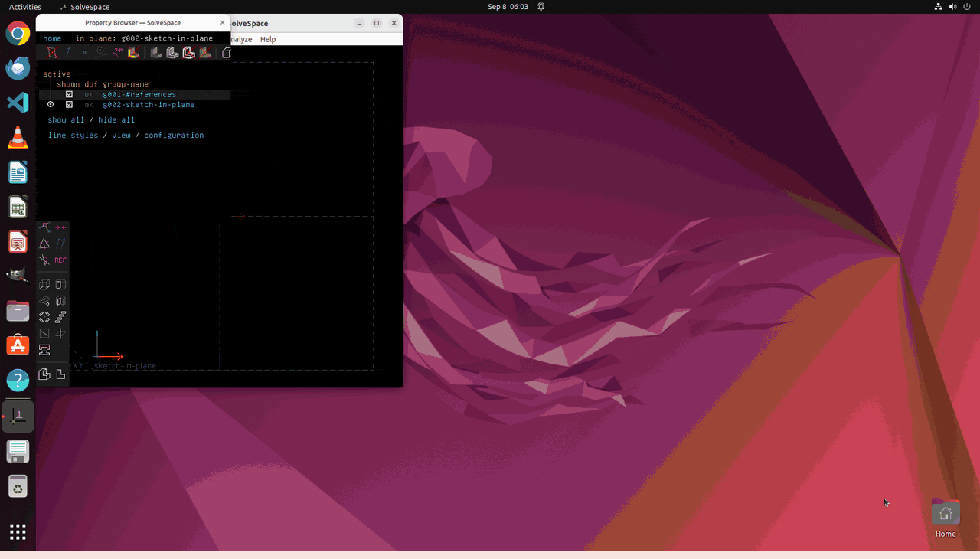Open the Trash from the dock
Viewport: 980px width, 559px height.
point(18,486)
